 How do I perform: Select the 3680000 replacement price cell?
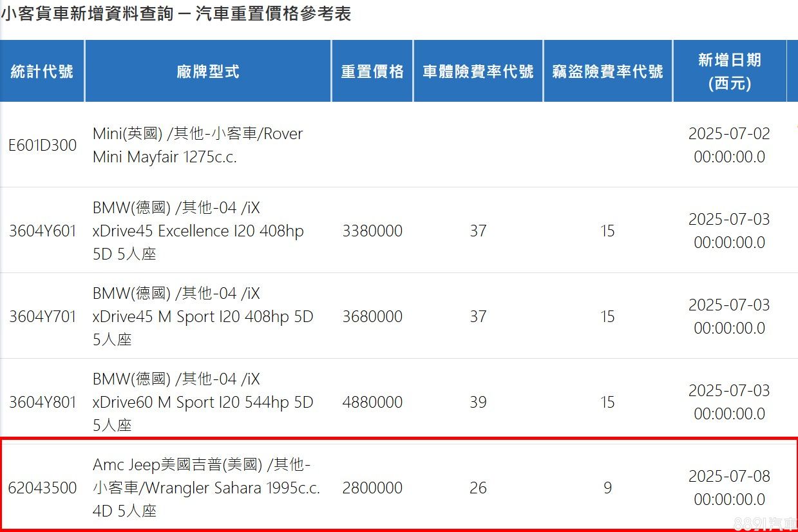[x=372, y=316]
